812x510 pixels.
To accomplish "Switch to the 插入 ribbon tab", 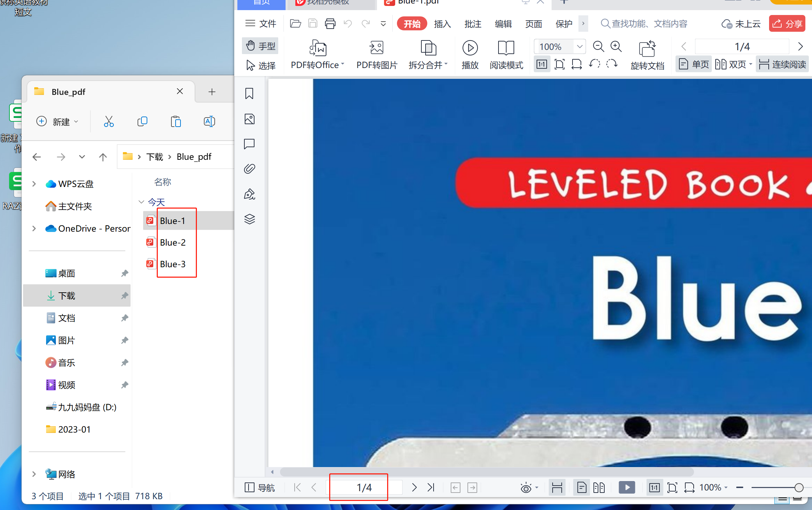I will (442, 24).
